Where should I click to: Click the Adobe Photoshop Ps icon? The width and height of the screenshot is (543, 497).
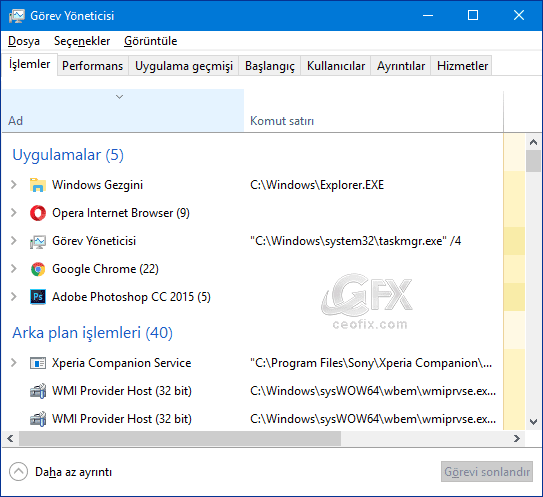37,297
